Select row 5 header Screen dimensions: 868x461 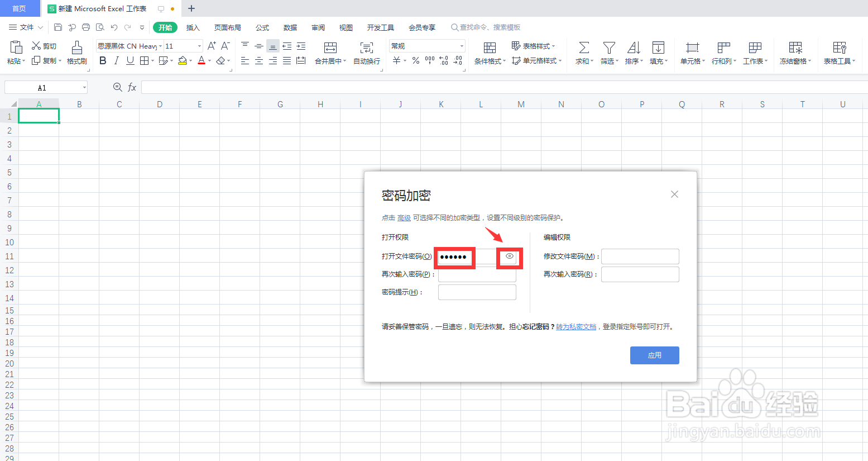point(9,172)
